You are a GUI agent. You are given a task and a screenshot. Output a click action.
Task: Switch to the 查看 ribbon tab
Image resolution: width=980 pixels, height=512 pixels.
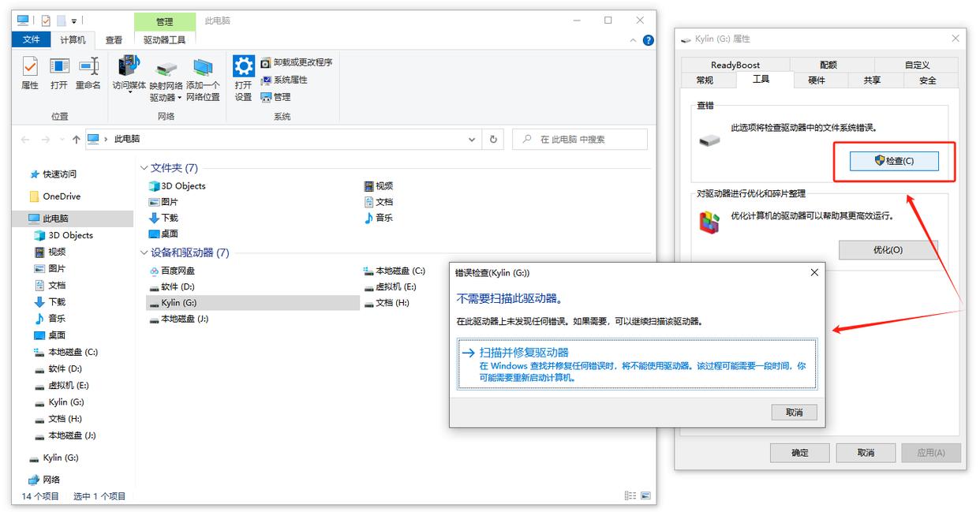point(114,40)
